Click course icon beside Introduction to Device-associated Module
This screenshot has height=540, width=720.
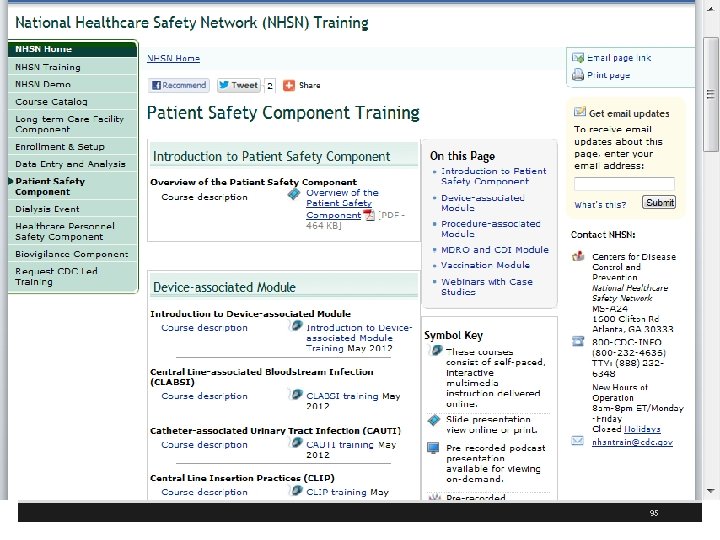[x=297, y=326]
